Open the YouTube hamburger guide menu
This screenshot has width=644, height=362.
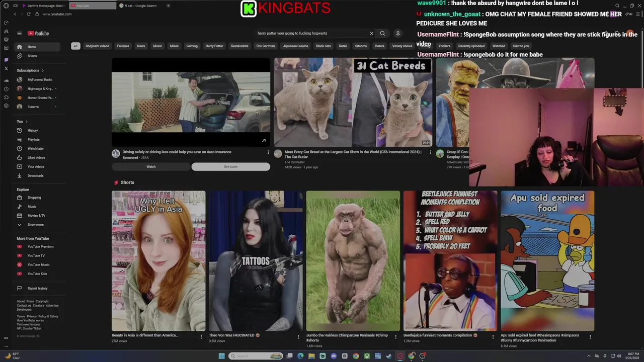[19, 33]
